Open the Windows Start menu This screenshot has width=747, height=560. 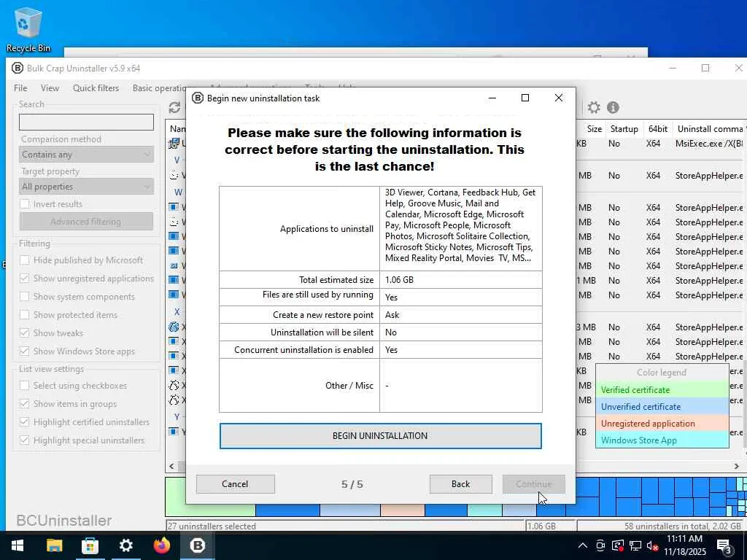(x=18, y=545)
